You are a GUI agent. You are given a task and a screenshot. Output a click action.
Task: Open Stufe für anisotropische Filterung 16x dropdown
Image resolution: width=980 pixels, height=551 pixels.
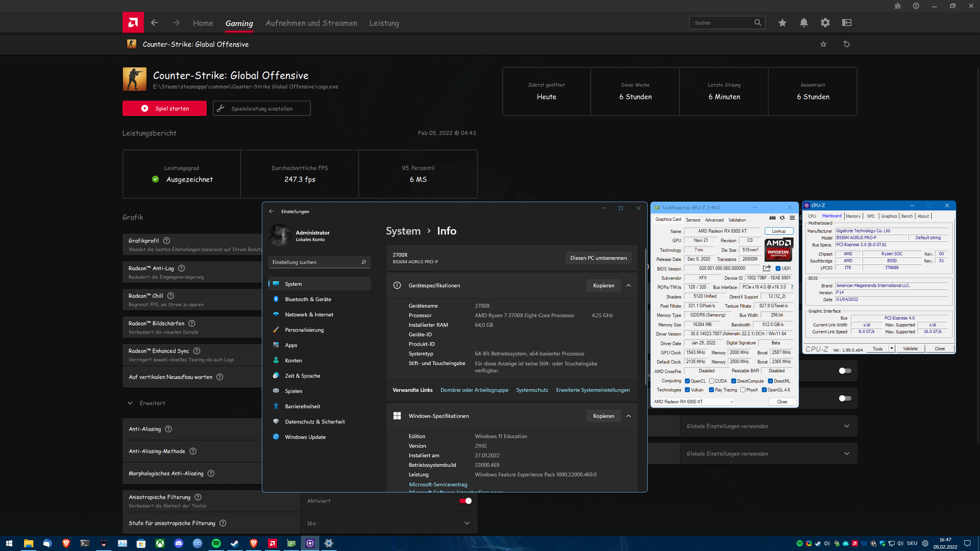point(389,523)
